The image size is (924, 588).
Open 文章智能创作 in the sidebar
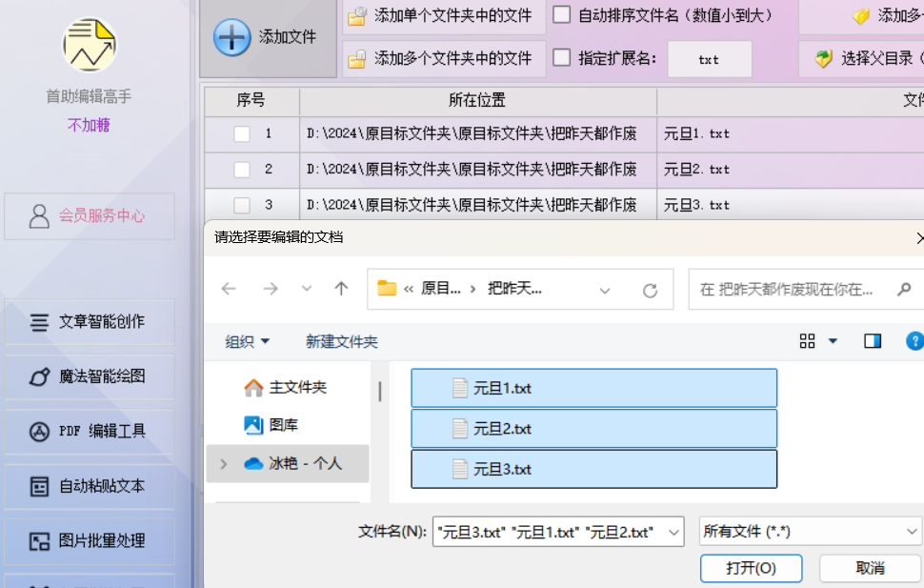point(90,322)
